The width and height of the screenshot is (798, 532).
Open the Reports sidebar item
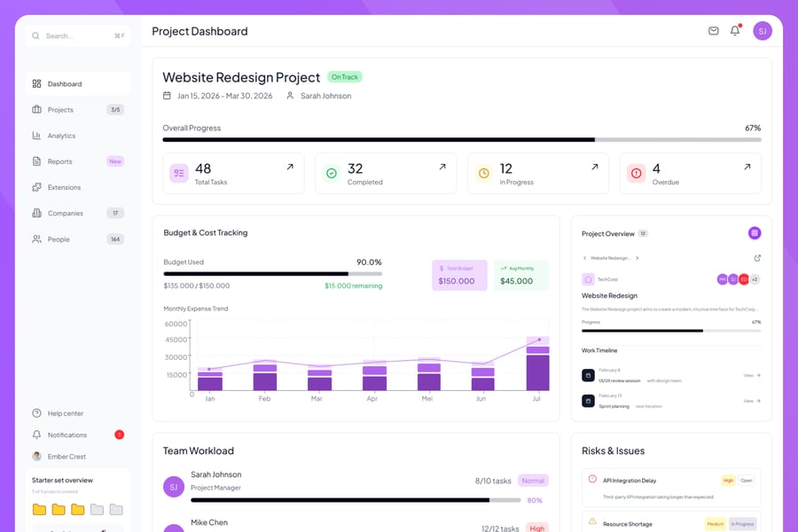60,161
